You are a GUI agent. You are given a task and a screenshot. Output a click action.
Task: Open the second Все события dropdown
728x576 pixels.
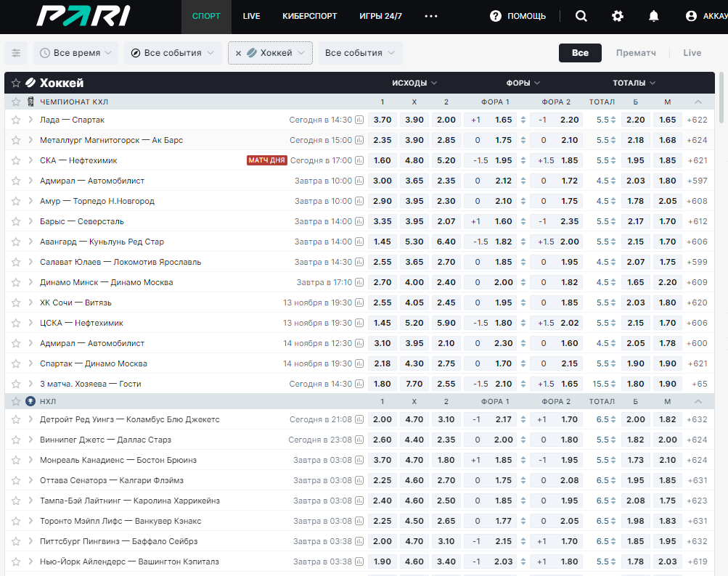(x=360, y=53)
